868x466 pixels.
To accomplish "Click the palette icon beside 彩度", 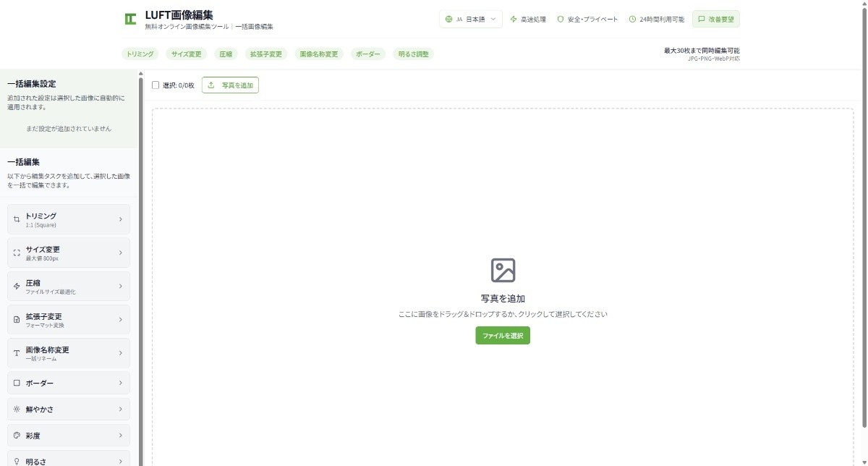I will 17,436.
